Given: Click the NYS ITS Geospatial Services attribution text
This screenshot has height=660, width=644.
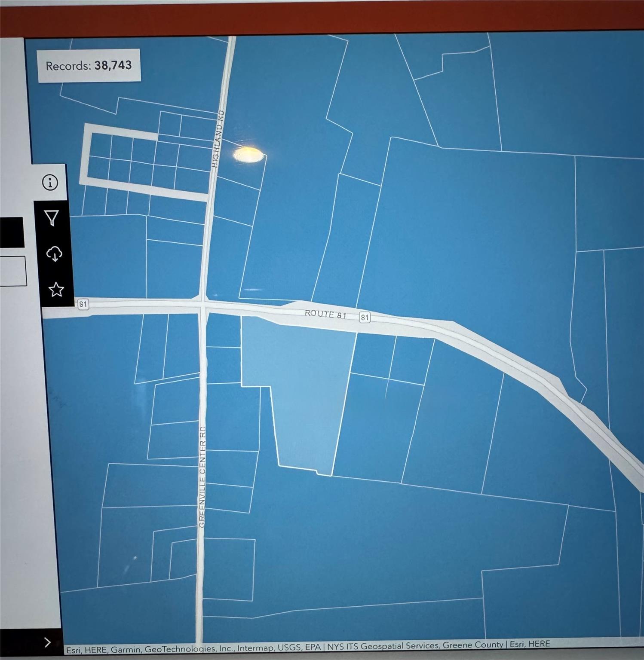Looking at the screenshot, I should click(x=383, y=645).
